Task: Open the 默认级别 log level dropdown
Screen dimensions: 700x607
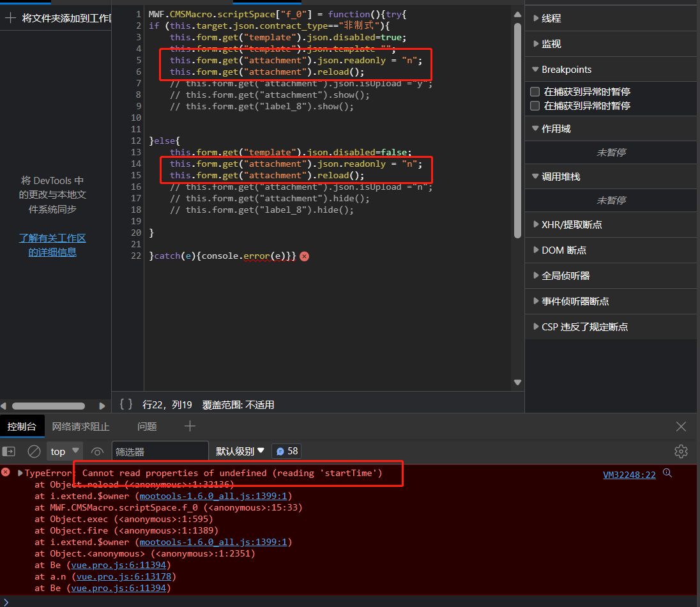Action: tap(240, 451)
